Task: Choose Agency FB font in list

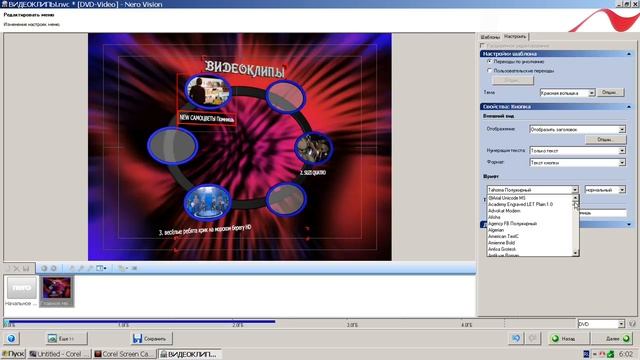Action: (529, 224)
